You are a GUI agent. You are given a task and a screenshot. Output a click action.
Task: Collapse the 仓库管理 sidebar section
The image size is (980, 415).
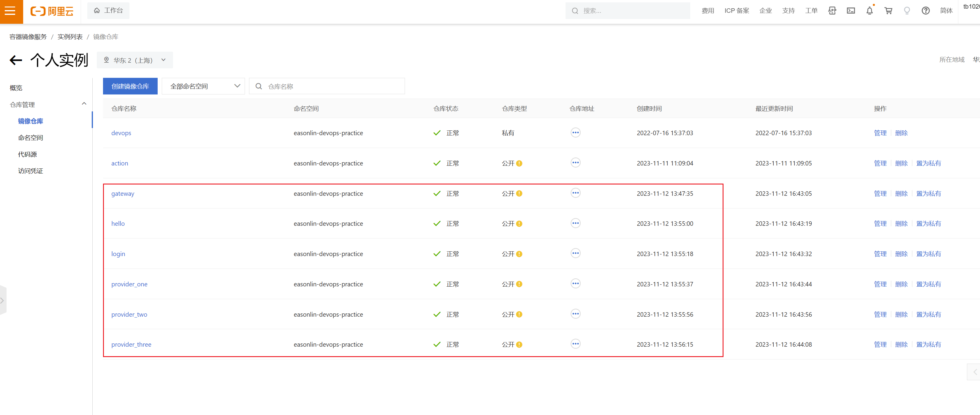click(x=84, y=104)
